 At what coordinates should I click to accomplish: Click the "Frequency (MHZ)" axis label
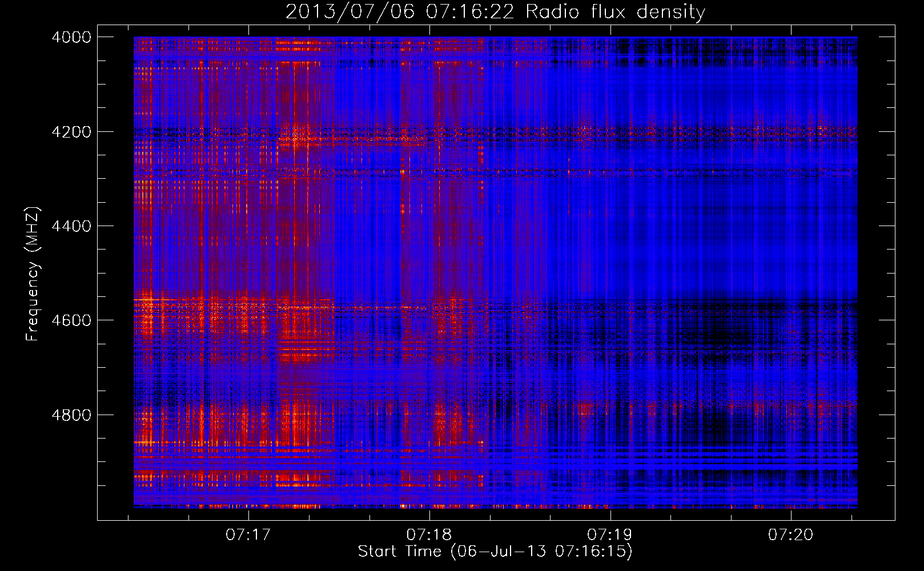coord(32,274)
